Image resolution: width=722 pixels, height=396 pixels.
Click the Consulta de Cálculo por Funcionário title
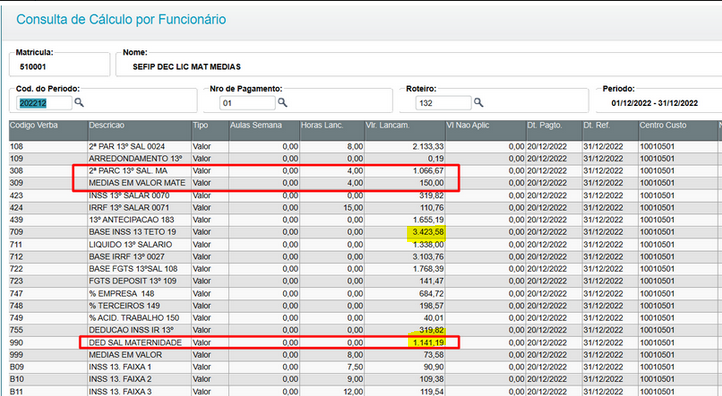(121, 19)
